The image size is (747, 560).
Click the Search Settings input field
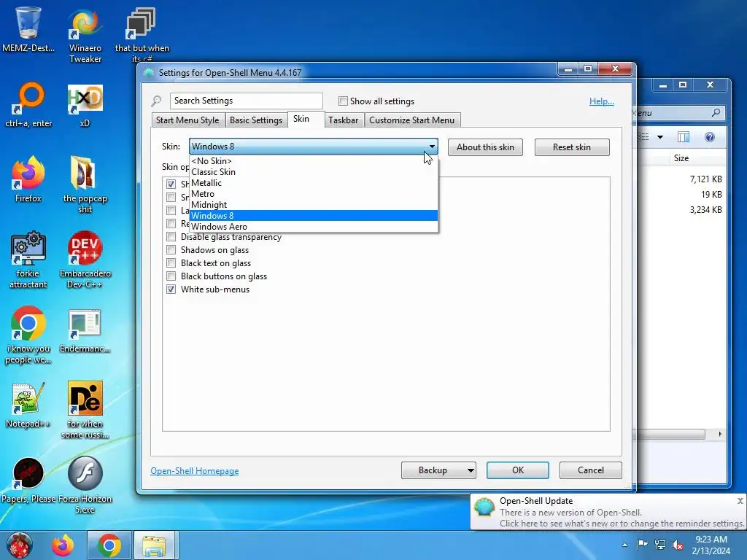pos(247,101)
